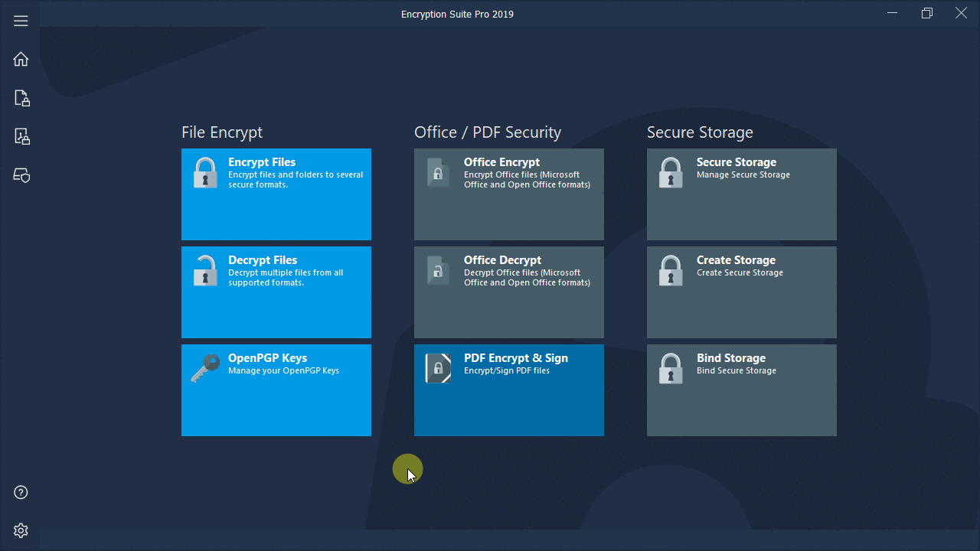Click the open padlock icon on Decrypt Files
980x551 pixels.
point(205,270)
